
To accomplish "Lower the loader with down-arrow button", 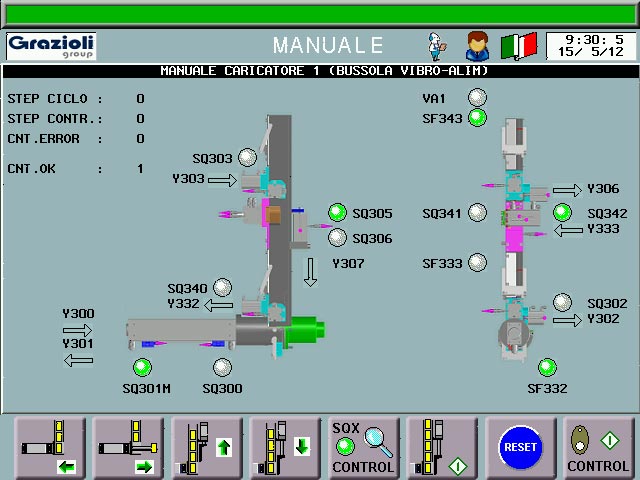I will (x=285, y=448).
